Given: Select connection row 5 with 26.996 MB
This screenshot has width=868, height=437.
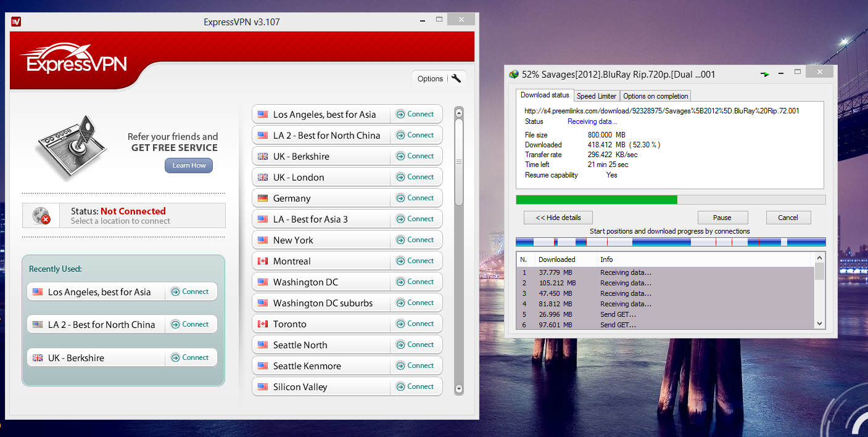Looking at the screenshot, I should [666, 314].
